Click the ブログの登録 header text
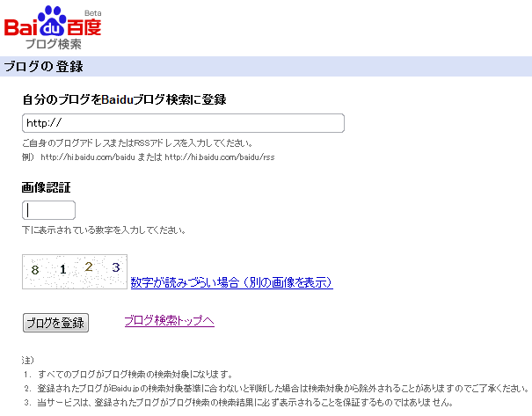The width and height of the screenshot is (532, 416). click(43, 67)
